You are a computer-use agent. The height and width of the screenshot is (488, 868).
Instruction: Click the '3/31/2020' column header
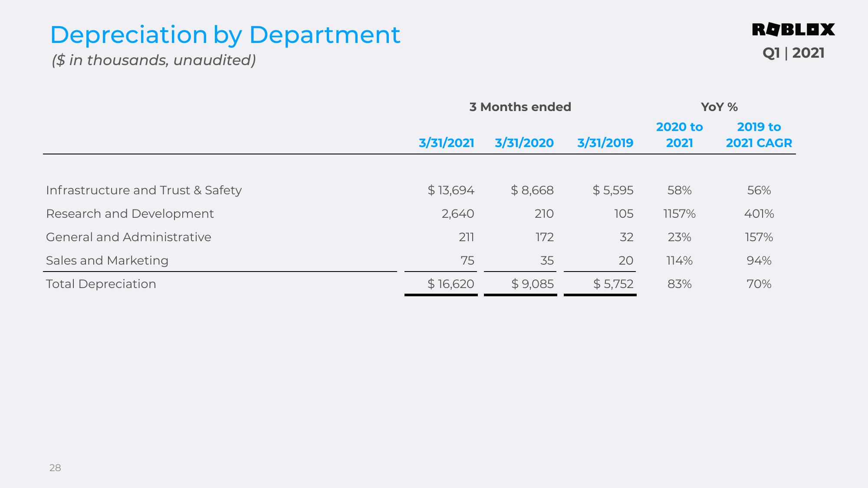point(524,143)
